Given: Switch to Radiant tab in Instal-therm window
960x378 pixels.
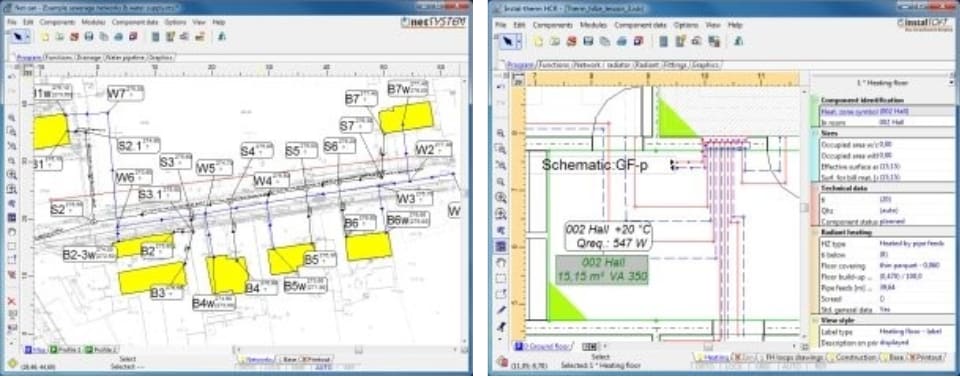Looking at the screenshot, I should point(647,64).
